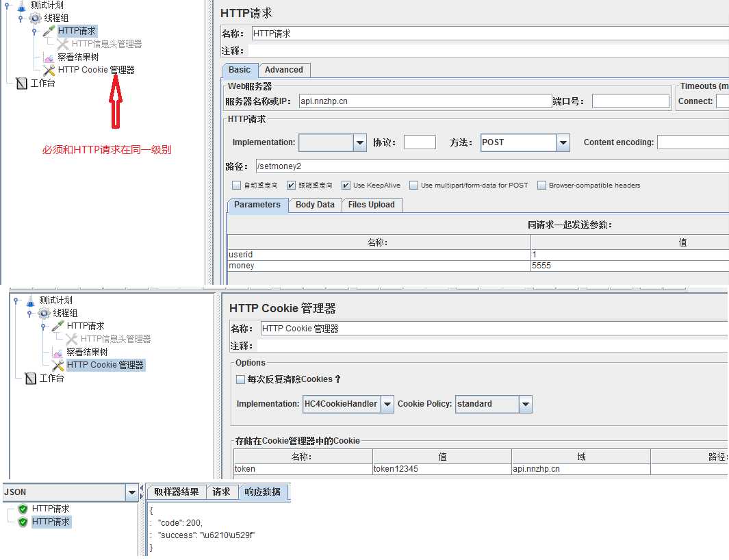Screen dimensions: 729x560
Task: Select 工作台 label in Cookie manager tree
Action: [x=51, y=378]
